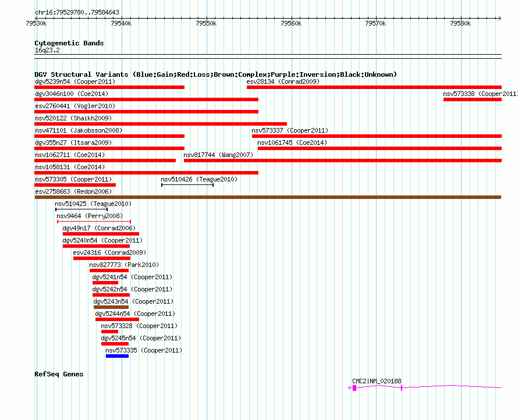The width and height of the screenshot is (518, 420).
Task: Open dgv5244n54 (Cooper2011) variant
Action: [x=135, y=314]
